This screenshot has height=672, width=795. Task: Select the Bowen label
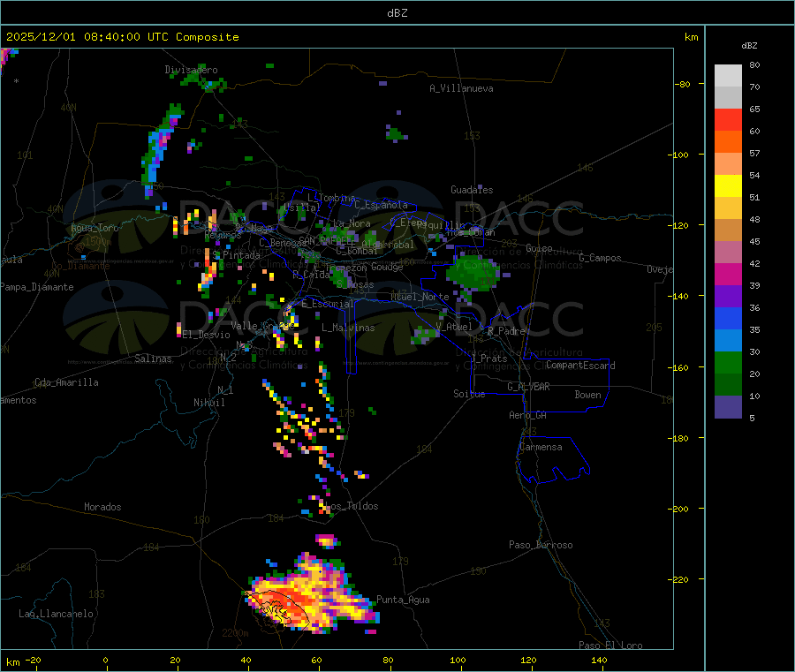pyautogui.click(x=587, y=395)
